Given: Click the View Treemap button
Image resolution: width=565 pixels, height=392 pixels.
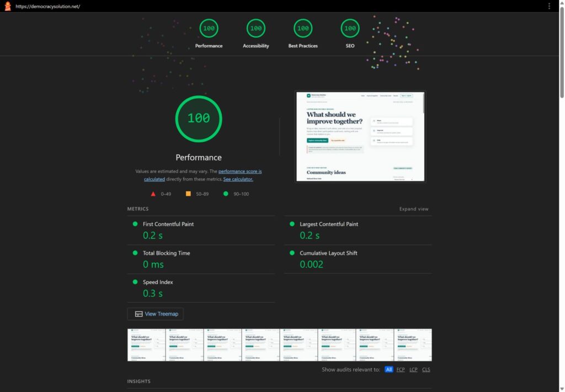Looking at the screenshot, I should [x=155, y=314].
